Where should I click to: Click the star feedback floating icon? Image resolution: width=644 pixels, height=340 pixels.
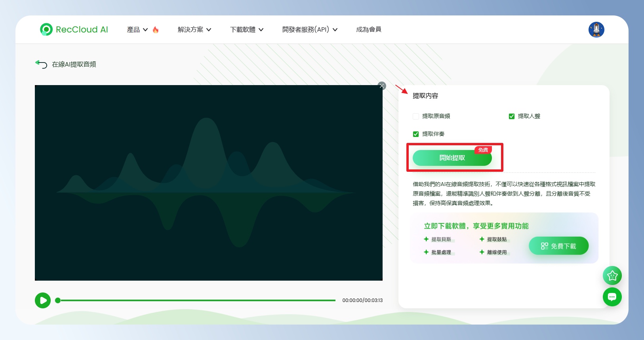point(612,275)
